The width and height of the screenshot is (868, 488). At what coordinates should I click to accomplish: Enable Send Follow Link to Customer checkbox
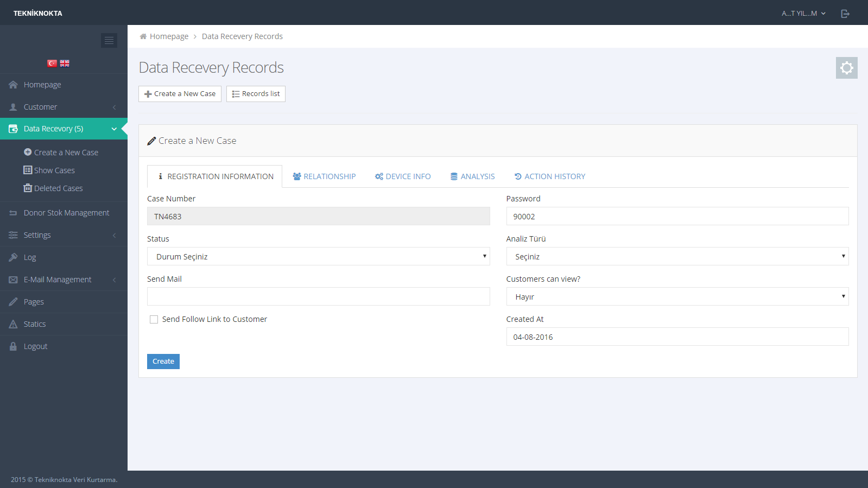click(x=154, y=320)
